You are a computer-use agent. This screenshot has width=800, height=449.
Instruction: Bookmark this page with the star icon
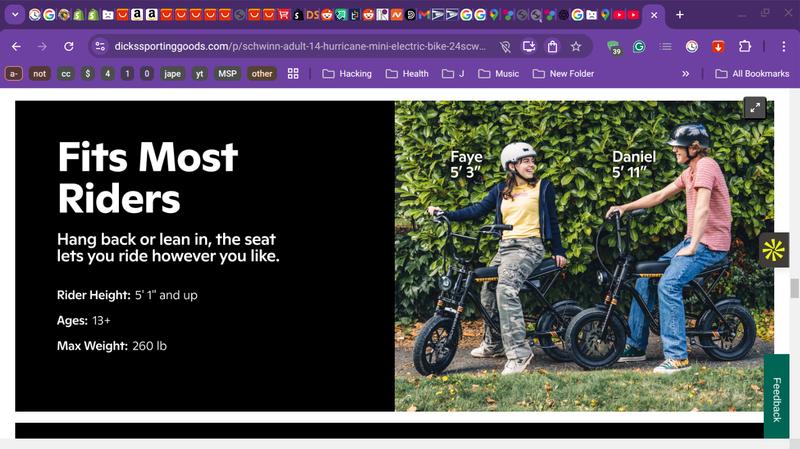[576, 46]
